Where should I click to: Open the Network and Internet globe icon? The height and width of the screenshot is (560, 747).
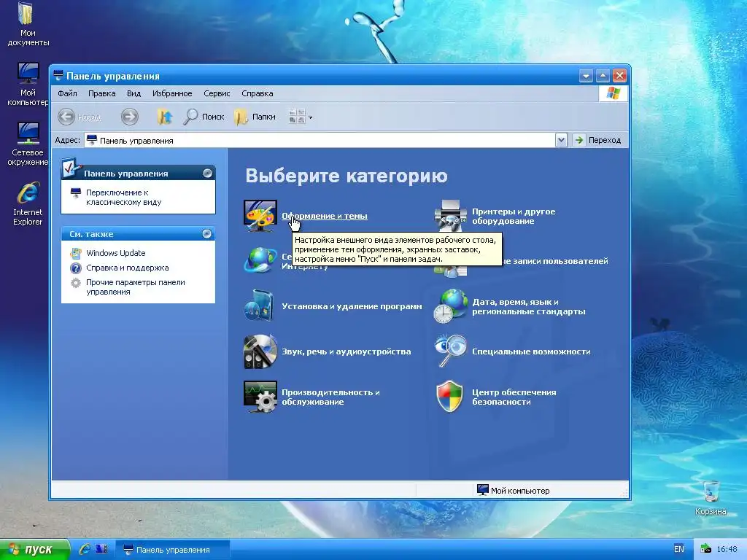[260, 260]
